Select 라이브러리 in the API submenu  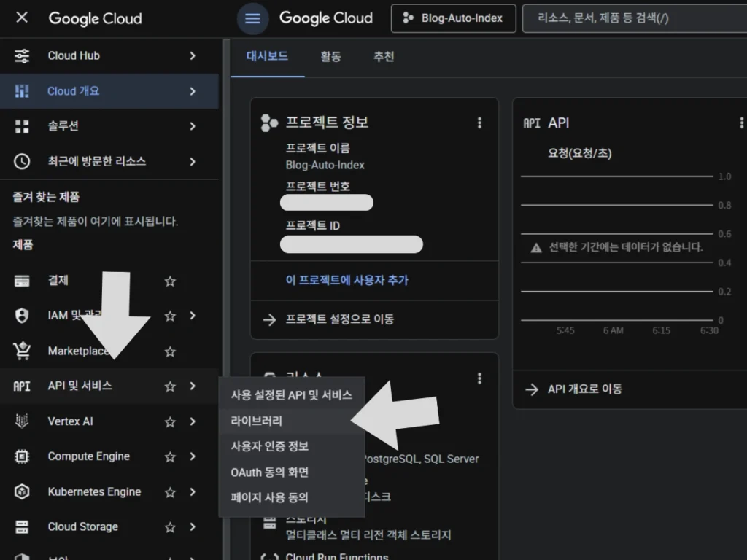pos(292,421)
